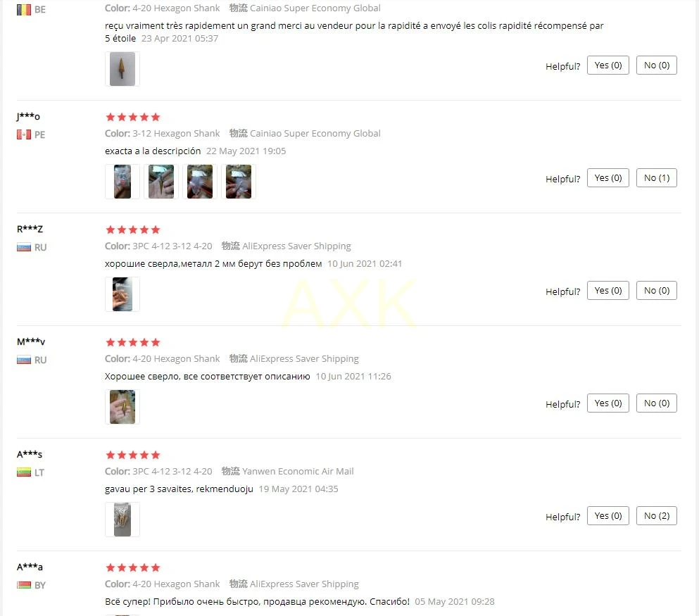Mark the French review helpful with Yes
Screen dimensions: 699x616
pyautogui.click(x=607, y=65)
